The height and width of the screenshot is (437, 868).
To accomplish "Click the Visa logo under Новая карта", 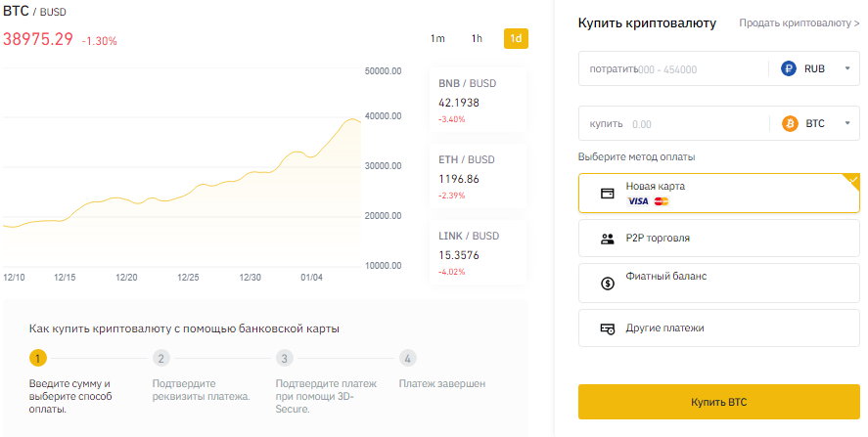I will point(638,201).
